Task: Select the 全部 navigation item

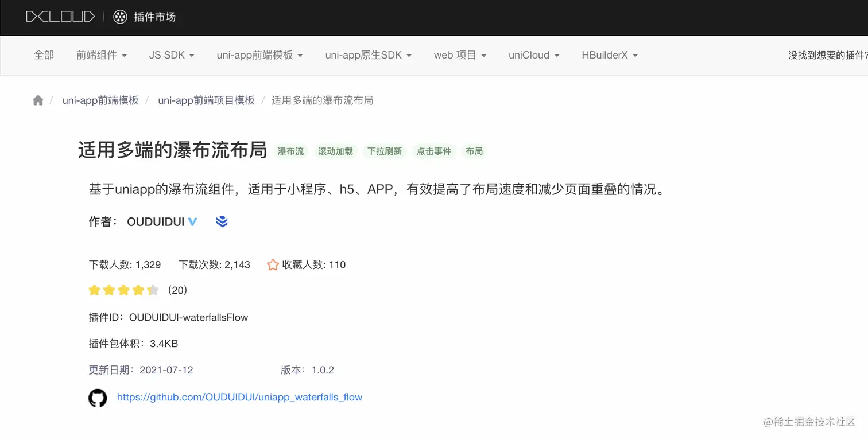Action: [44, 55]
